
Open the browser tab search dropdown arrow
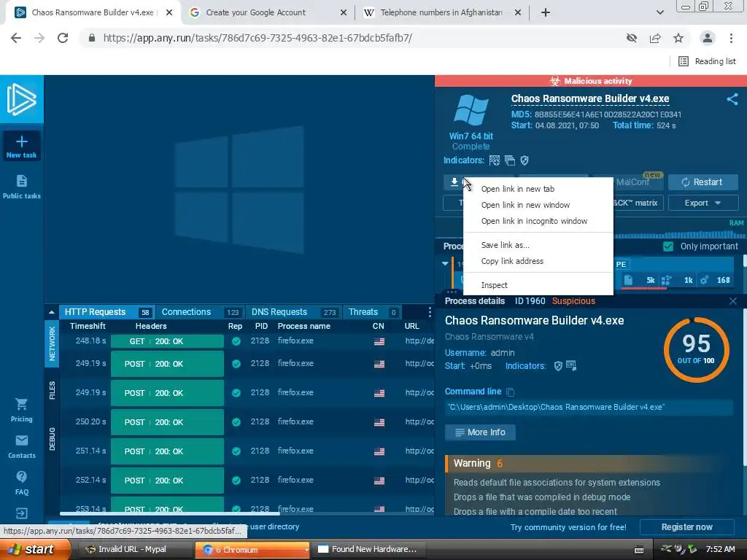pos(659,12)
